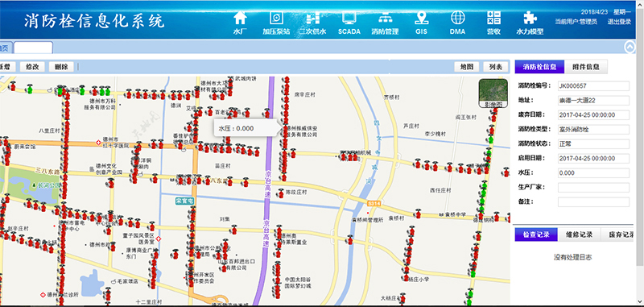644x307 pixels.
Task: Open the 营收 calculator icon
Action: click(x=493, y=18)
